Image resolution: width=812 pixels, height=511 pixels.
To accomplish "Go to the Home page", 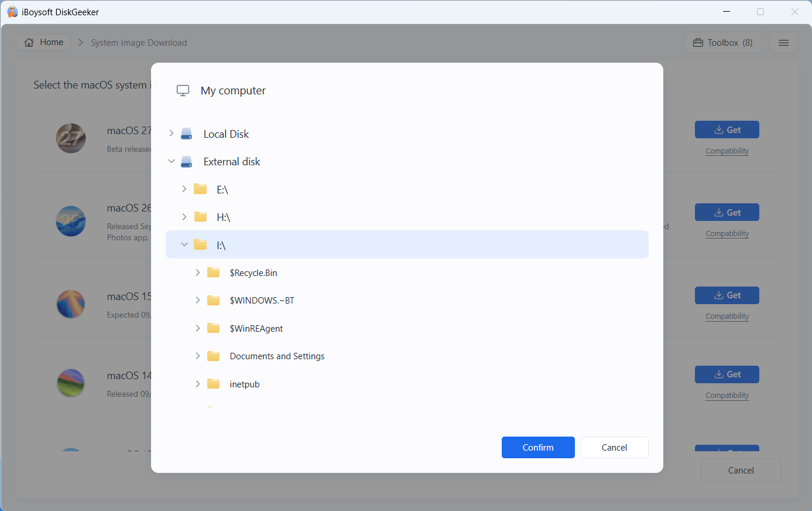I will click(44, 42).
